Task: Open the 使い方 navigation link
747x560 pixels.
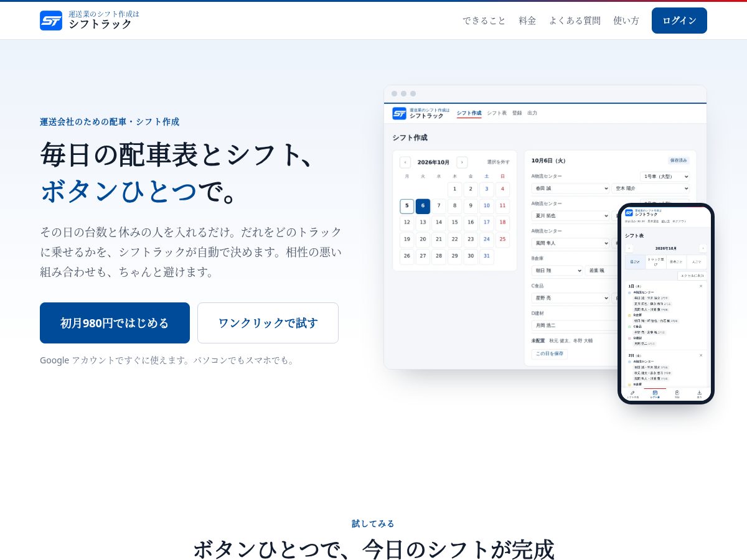Action: pyautogui.click(x=626, y=21)
